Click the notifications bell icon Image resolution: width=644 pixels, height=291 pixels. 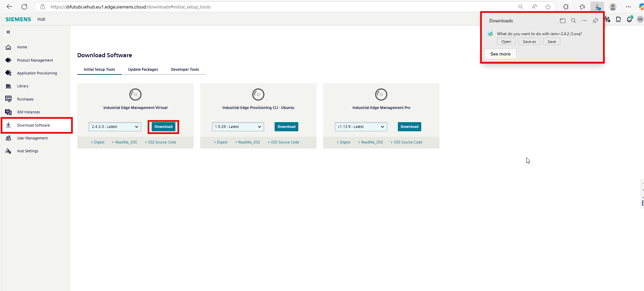pos(629,20)
